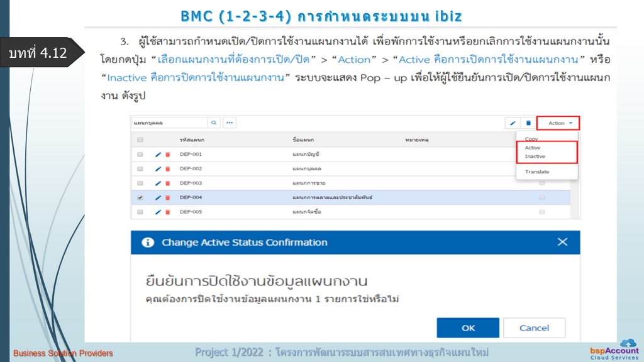Edit row DEP-002 with its pencil icon
Image resolution: width=644 pixels, height=362 pixels.
coord(158,169)
